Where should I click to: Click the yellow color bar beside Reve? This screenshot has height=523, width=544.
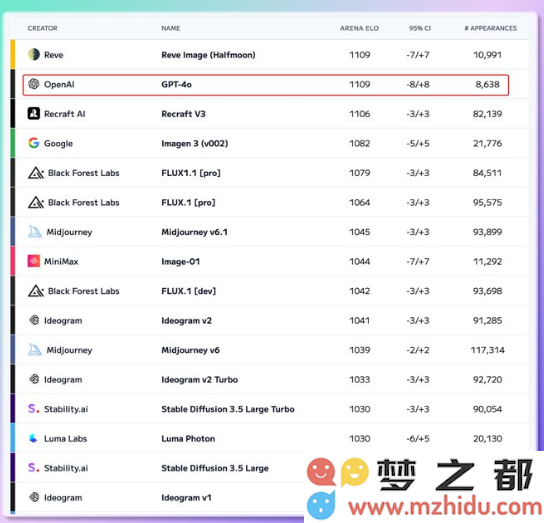pyautogui.click(x=13, y=54)
